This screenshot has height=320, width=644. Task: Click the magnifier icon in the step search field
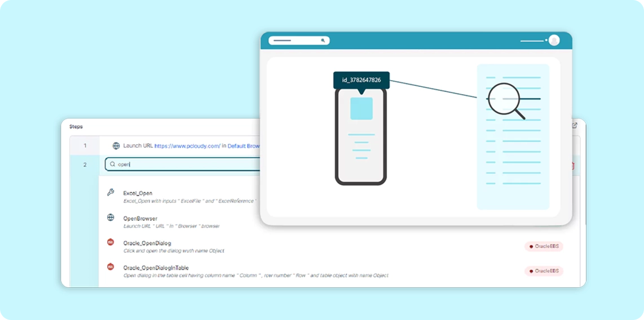[x=113, y=164]
